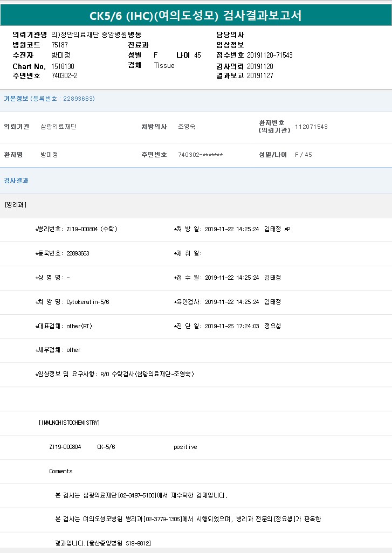392x553 pixels.
Task: Select masked 주민번호 740302-*******
Action: click(x=200, y=155)
